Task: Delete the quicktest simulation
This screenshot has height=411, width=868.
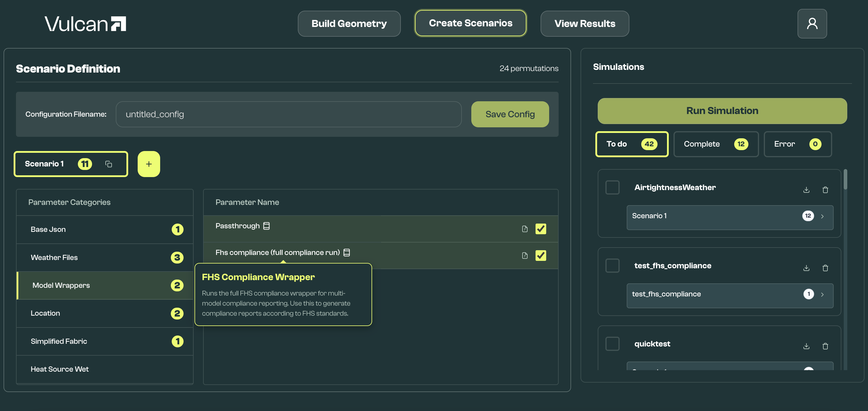Action: tap(825, 346)
